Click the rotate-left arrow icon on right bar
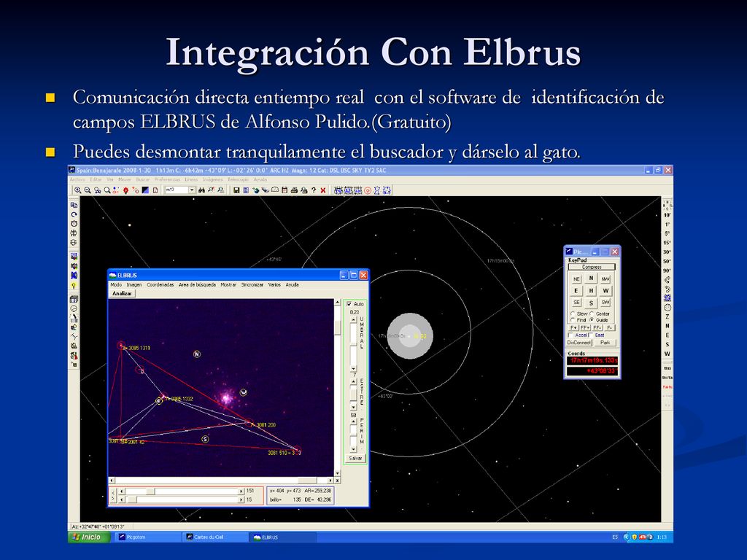The height and width of the screenshot is (560, 747). [667, 280]
